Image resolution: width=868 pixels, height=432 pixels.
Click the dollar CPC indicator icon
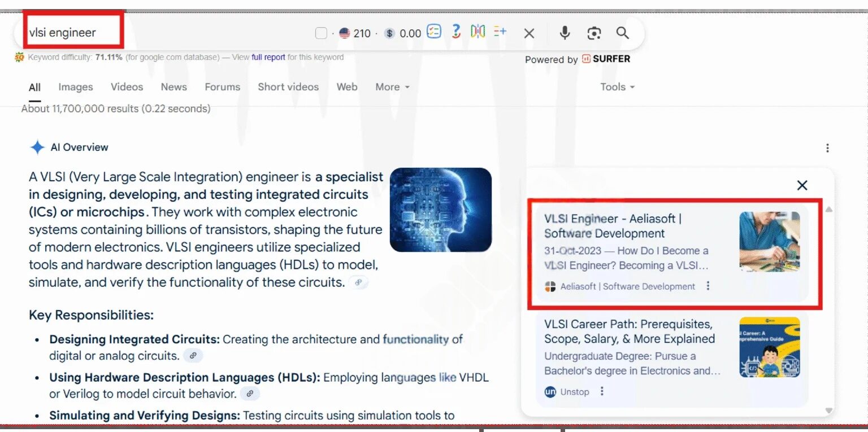[x=389, y=33]
